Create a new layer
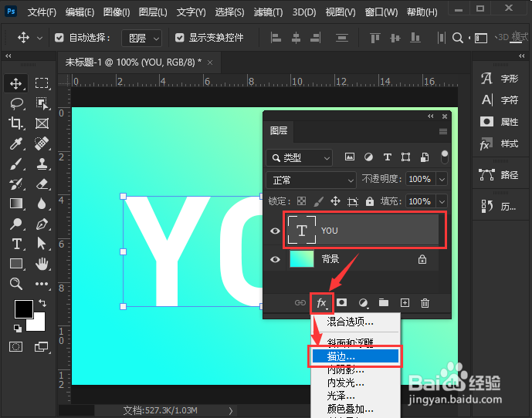 click(x=405, y=303)
